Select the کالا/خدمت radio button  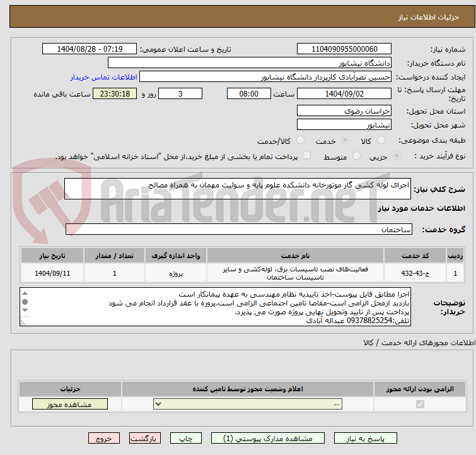pos(300,140)
